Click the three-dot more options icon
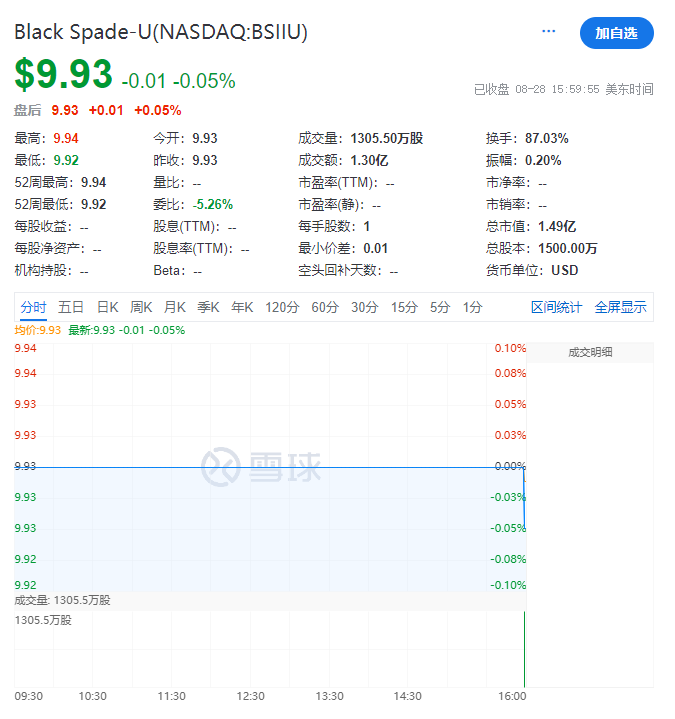Viewport: 675px width, 719px height. click(x=548, y=32)
